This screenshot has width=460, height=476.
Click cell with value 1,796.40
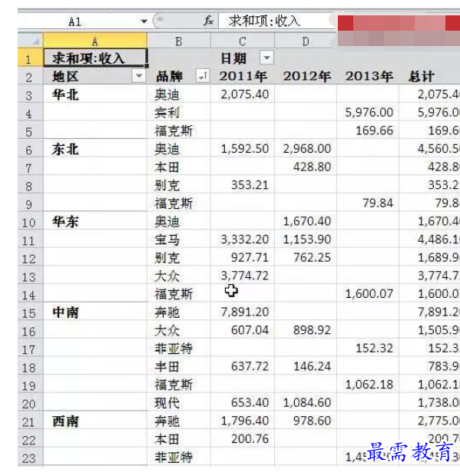tap(243, 421)
